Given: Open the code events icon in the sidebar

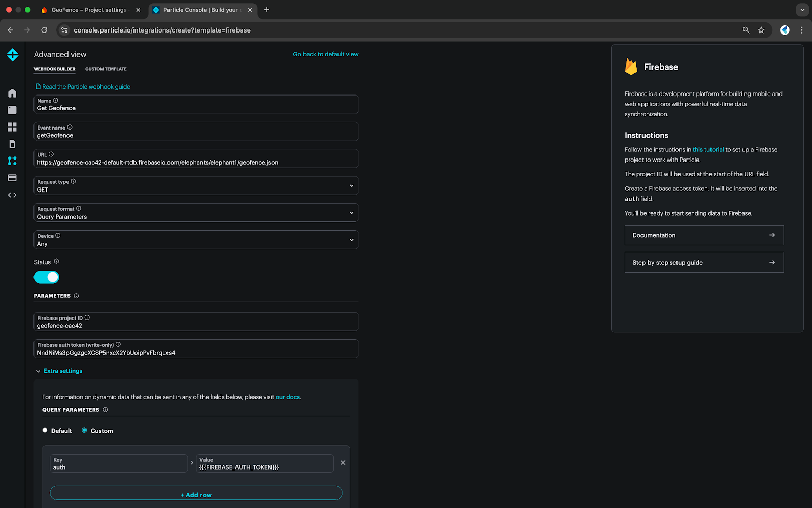Looking at the screenshot, I should pyautogui.click(x=12, y=195).
